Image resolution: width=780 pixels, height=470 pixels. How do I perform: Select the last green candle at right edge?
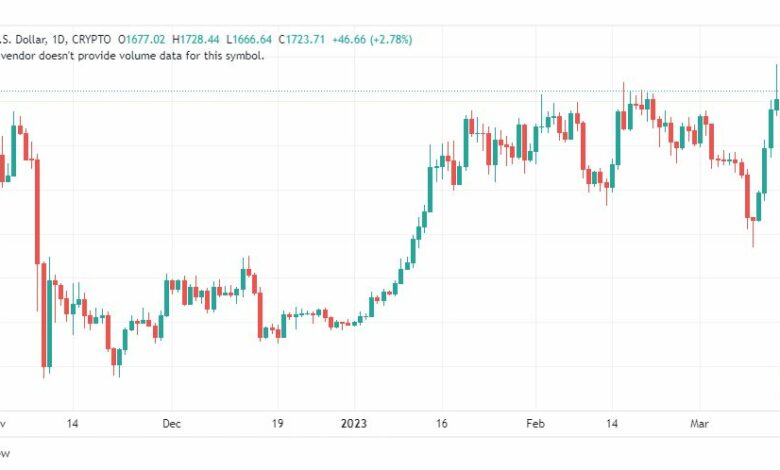pyautogui.click(x=775, y=104)
